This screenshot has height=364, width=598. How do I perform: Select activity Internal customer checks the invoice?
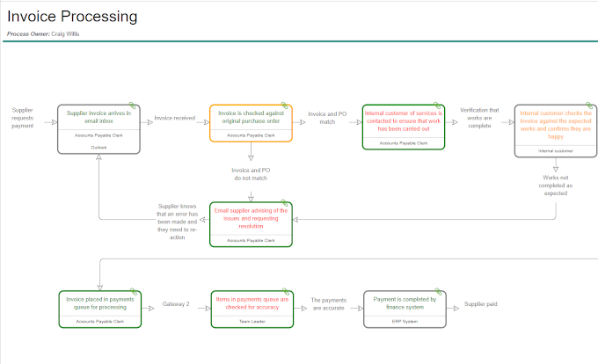pos(556,131)
